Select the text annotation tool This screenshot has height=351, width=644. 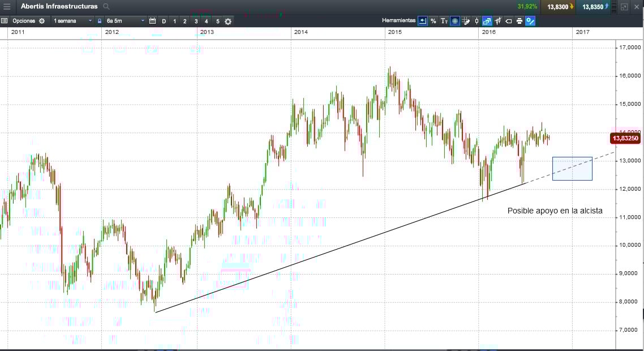444,21
